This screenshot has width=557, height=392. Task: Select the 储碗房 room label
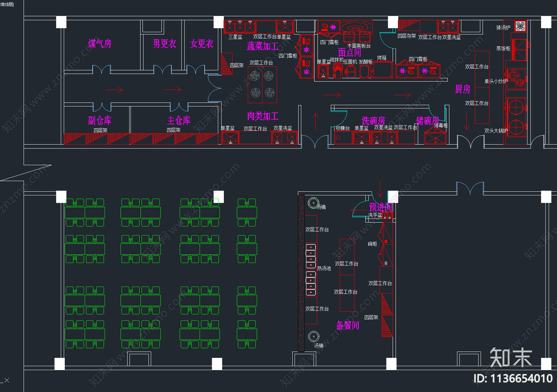(x=427, y=121)
